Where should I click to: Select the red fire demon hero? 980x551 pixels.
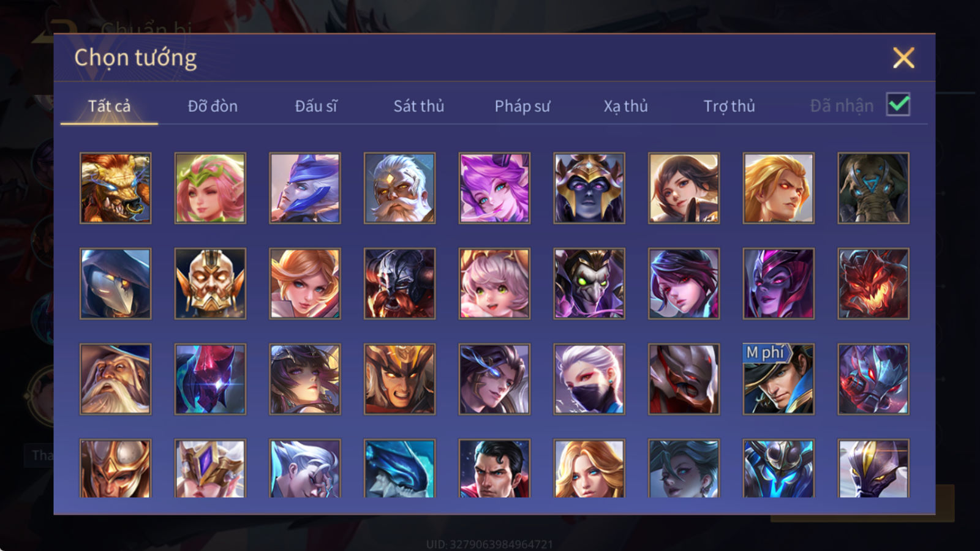[873, 283]
